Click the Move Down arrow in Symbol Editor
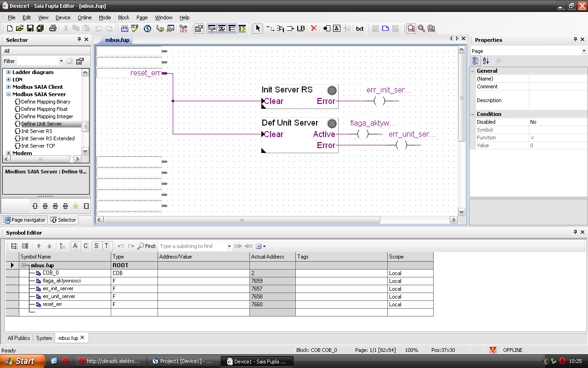The width and height of the screenshot is (588, 368). tap(50, 246)
